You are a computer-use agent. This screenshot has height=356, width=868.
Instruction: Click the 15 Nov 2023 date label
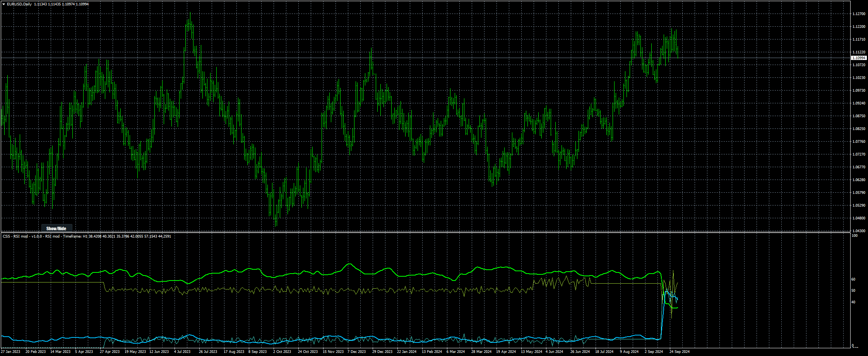pos(333,352)
